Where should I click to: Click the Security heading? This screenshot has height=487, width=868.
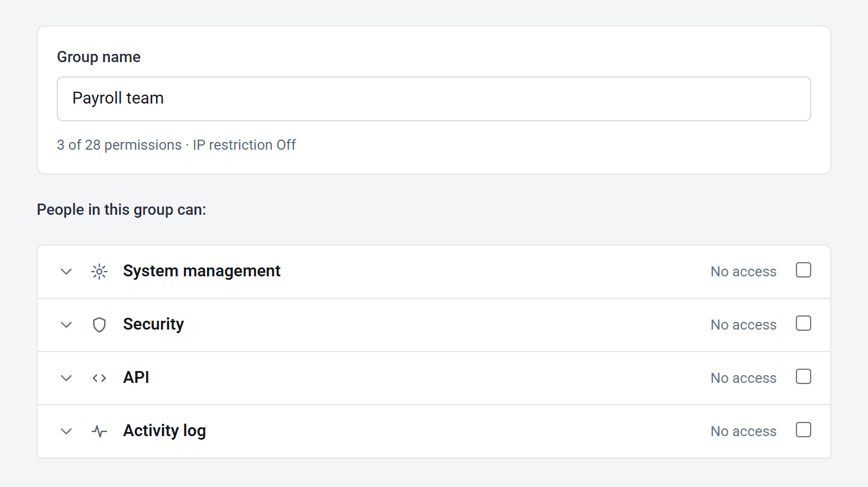pyautogui.click(x=153, y=324)
